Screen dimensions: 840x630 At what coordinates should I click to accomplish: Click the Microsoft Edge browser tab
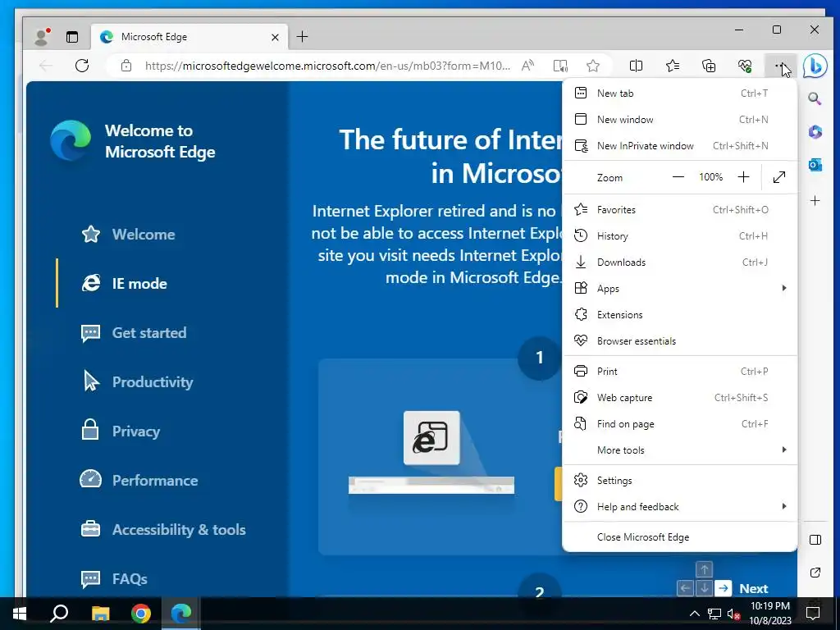point(189,37)
